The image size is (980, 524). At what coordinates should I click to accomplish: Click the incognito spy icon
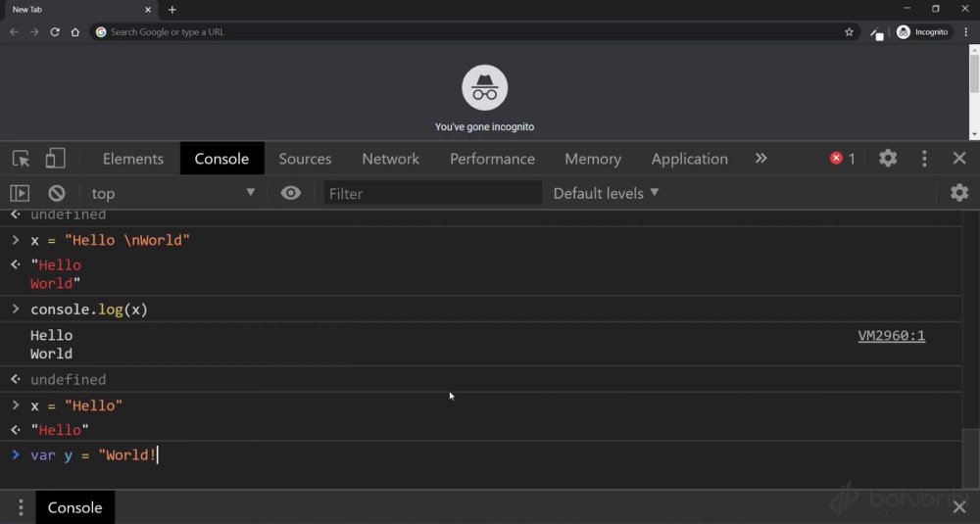coord(484,87)
